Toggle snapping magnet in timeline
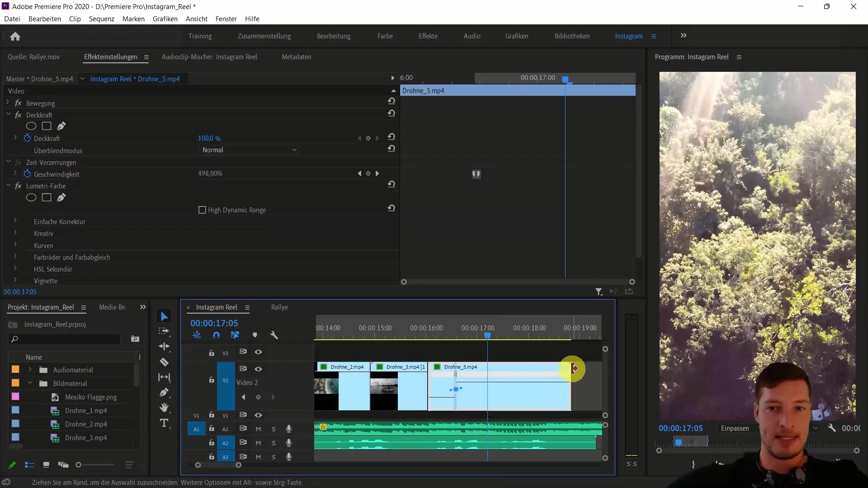 (x=216, y=335)
